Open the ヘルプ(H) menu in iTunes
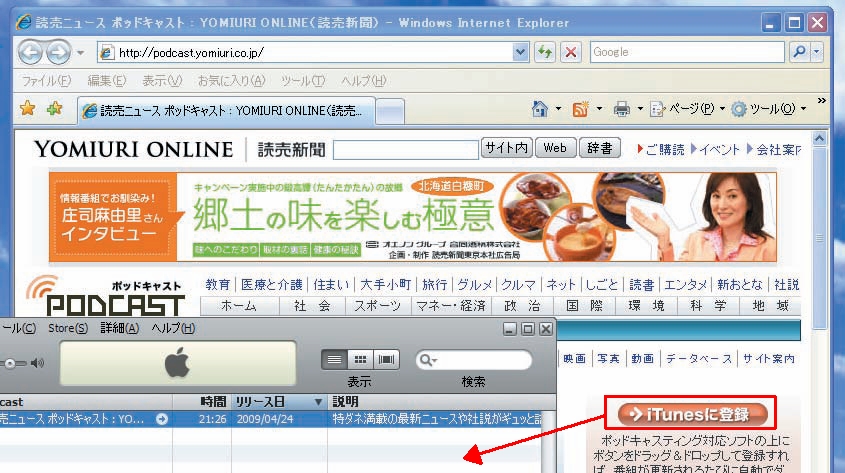 tap(173, 328)
